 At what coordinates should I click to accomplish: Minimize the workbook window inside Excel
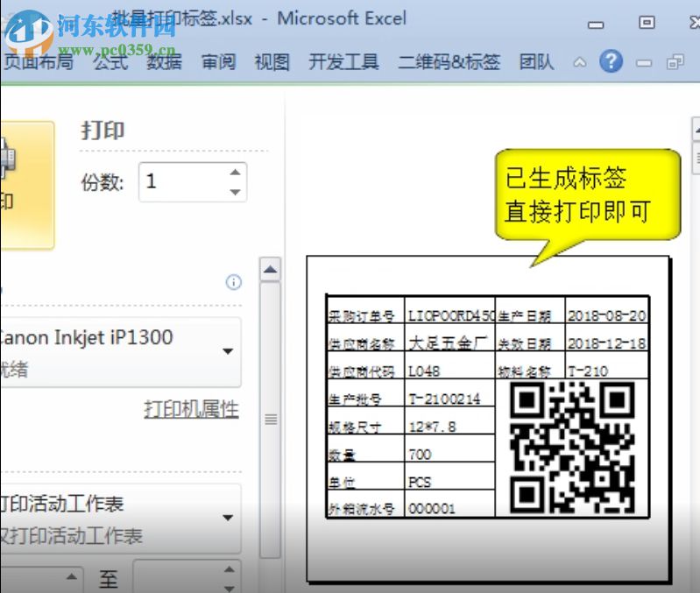pos(643,63)
